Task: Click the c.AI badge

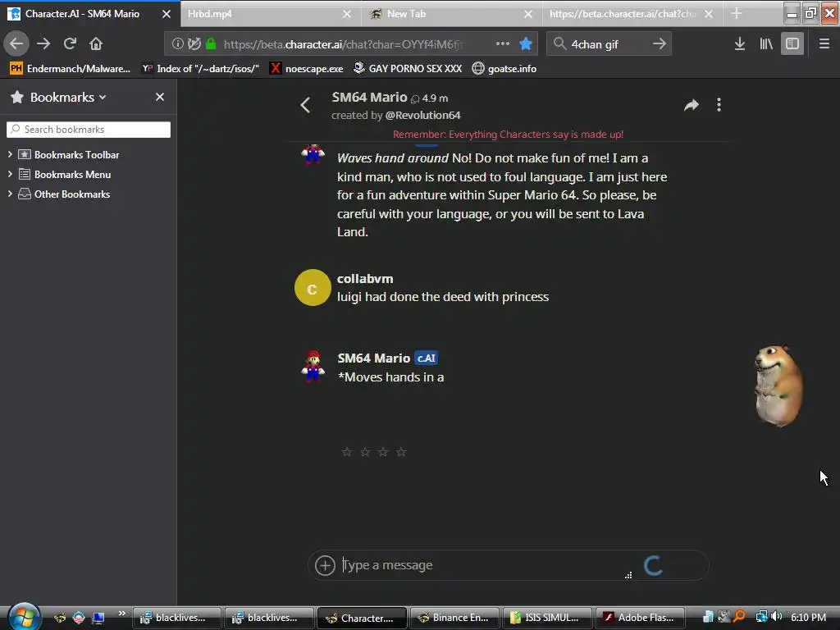Action: [x=427, y=358]
